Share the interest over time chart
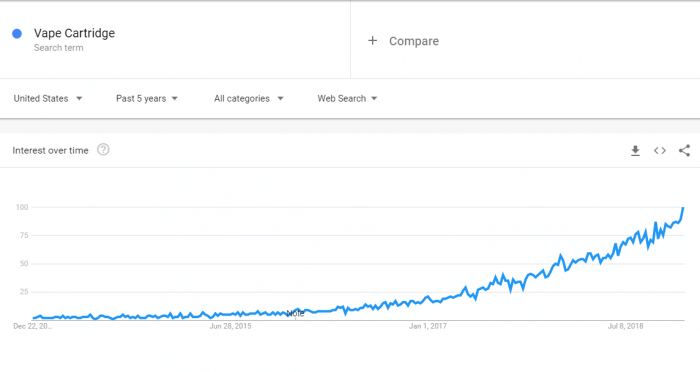This screenshot has width=700, height=372. tap(684, 150)
